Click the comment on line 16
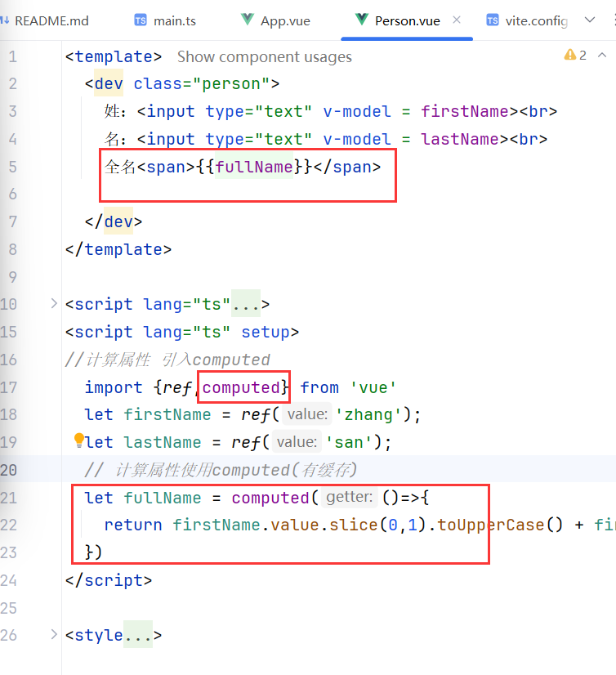Image resolution: width=616 pixels, height=675 pixels. [x=167, y=360]
